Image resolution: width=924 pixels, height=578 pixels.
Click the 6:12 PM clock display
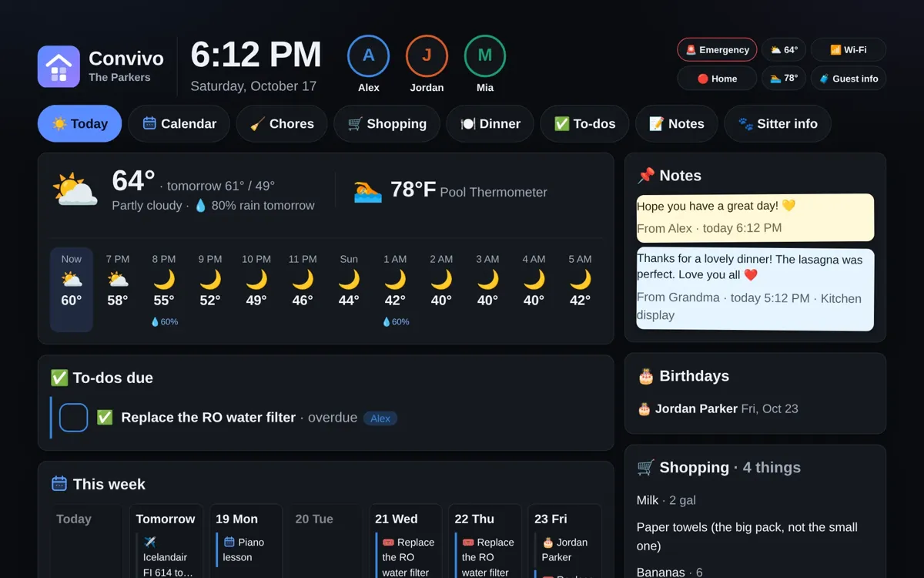(256, 55)
